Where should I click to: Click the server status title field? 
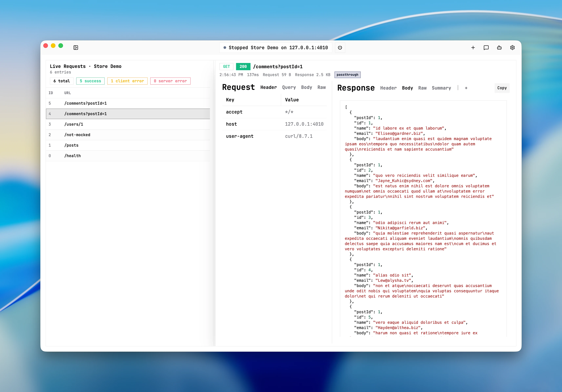coord(276,47)
